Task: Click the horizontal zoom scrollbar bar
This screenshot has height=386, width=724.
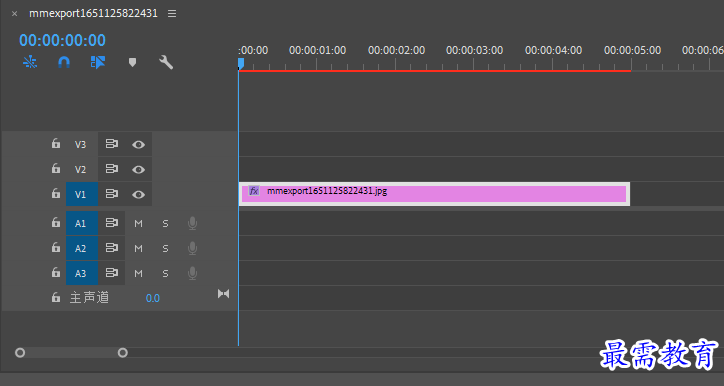Action: 71,353
